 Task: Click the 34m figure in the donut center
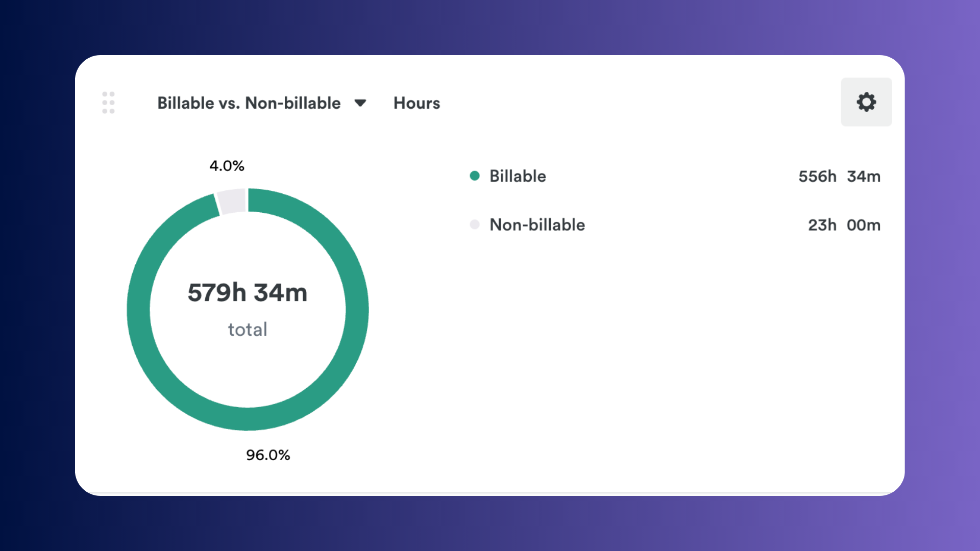click(281, 293)
